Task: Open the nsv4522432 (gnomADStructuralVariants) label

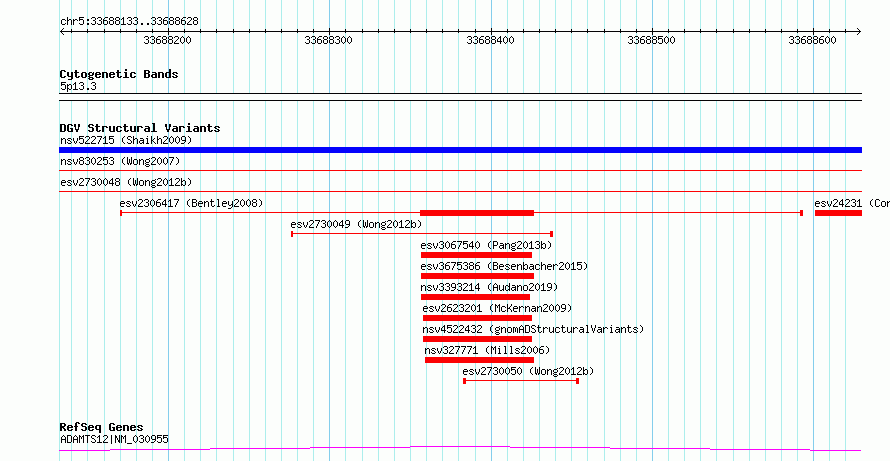Action: 534,329
